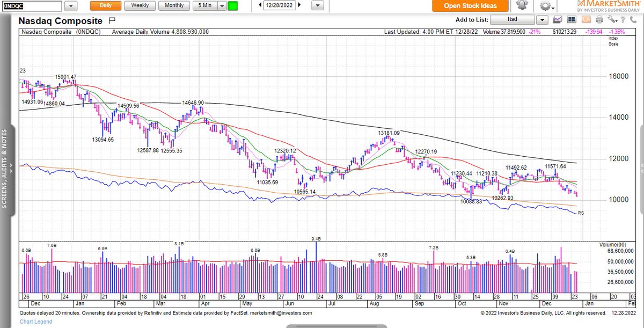Click the Last Updated timestamp text
Screen dimensions: 644x328
(x=431, y=32)
